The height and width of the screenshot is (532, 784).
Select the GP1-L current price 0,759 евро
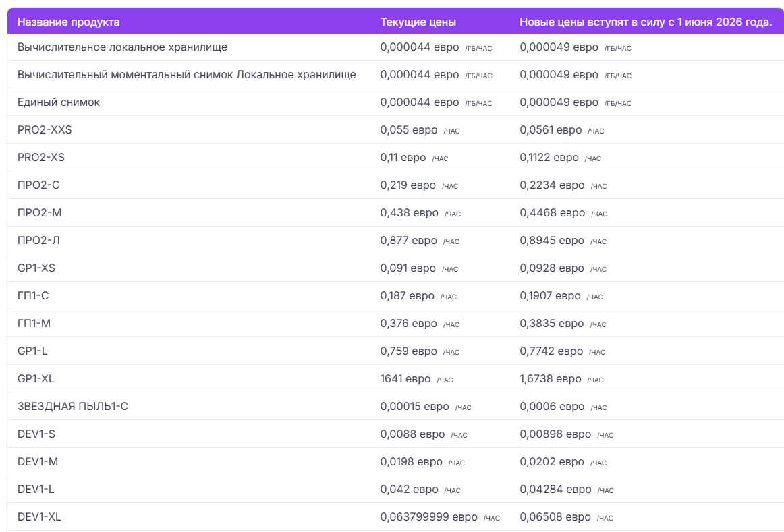408,351
